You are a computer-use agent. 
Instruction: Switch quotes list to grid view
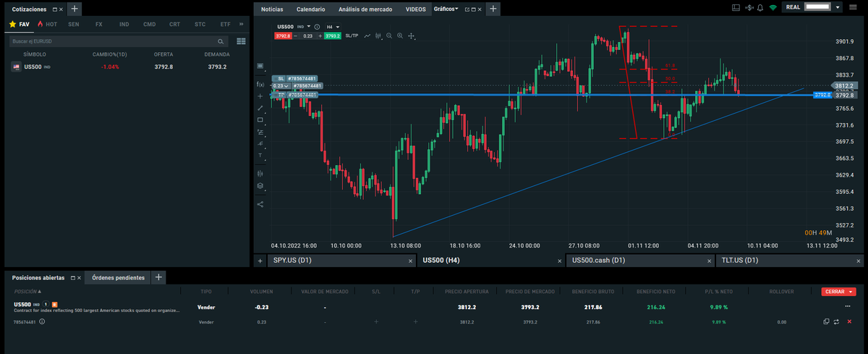click(x=241, y=41)
